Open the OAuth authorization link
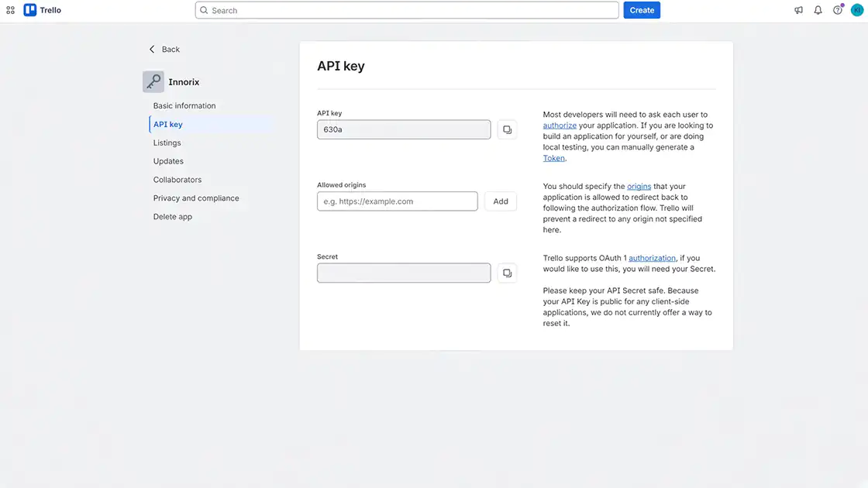The width and height of the screenshot is (868, 488). [x=652, y=259]
